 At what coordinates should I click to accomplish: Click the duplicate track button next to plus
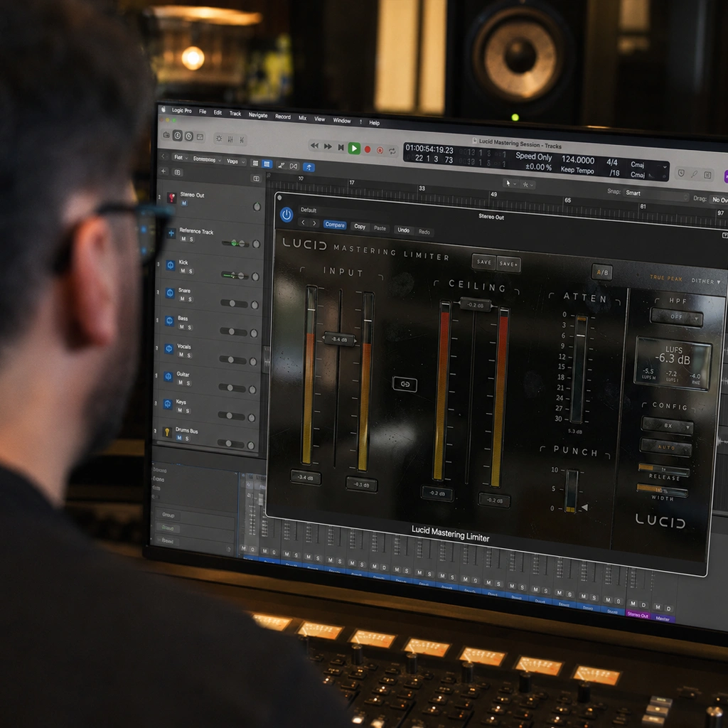[177, 172]
